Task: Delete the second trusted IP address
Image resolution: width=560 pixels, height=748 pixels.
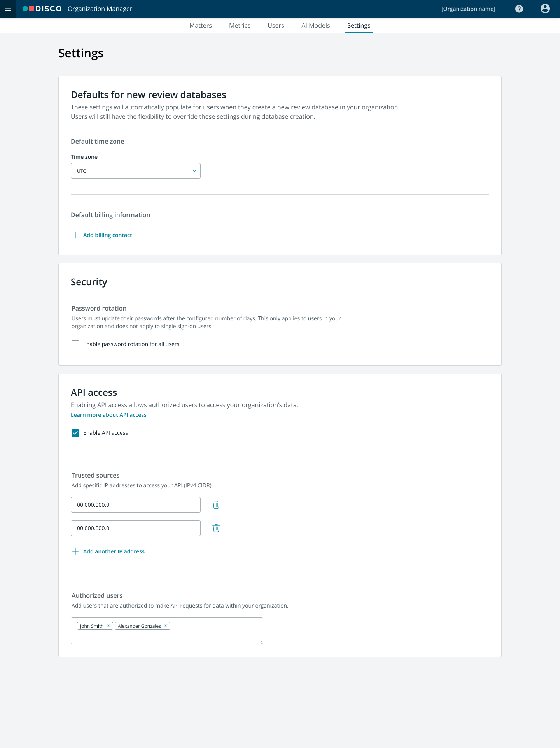Action: click(216, 528)
